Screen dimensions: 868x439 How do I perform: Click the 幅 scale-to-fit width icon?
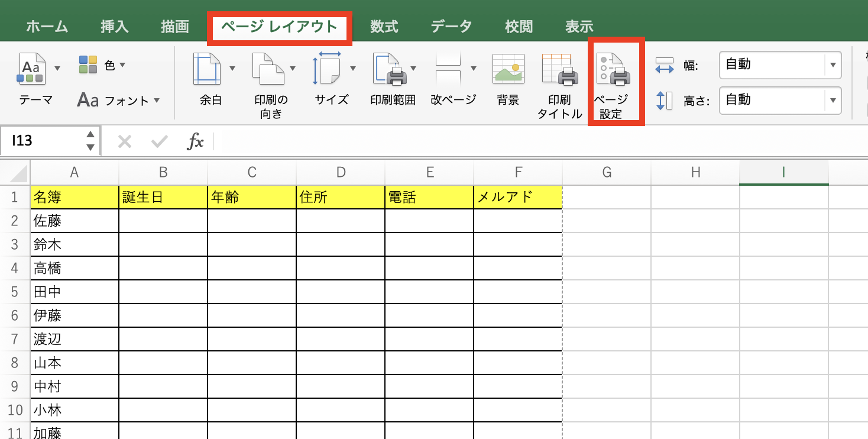(665, 65)
